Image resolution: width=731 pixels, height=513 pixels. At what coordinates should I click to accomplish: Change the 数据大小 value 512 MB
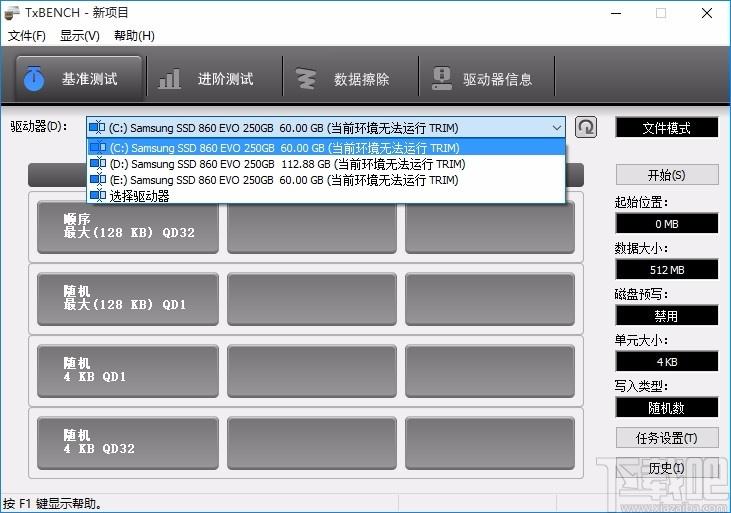pos(667,270)
